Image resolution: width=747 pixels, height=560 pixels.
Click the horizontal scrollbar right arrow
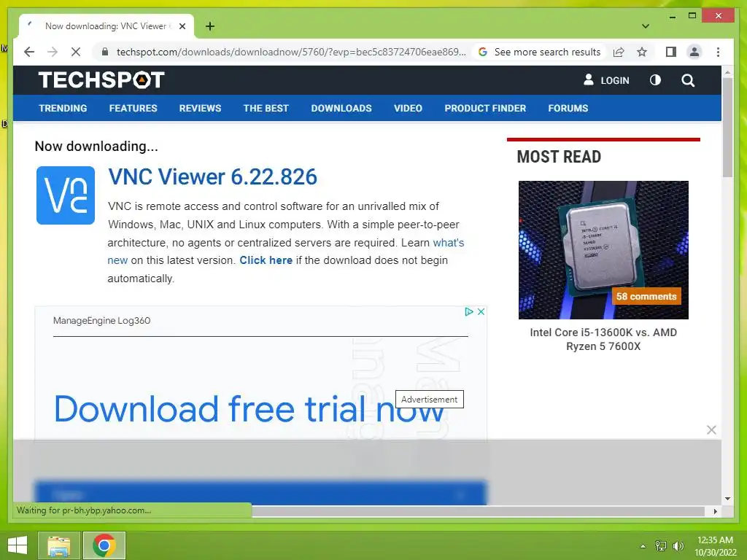coord(715,511)
